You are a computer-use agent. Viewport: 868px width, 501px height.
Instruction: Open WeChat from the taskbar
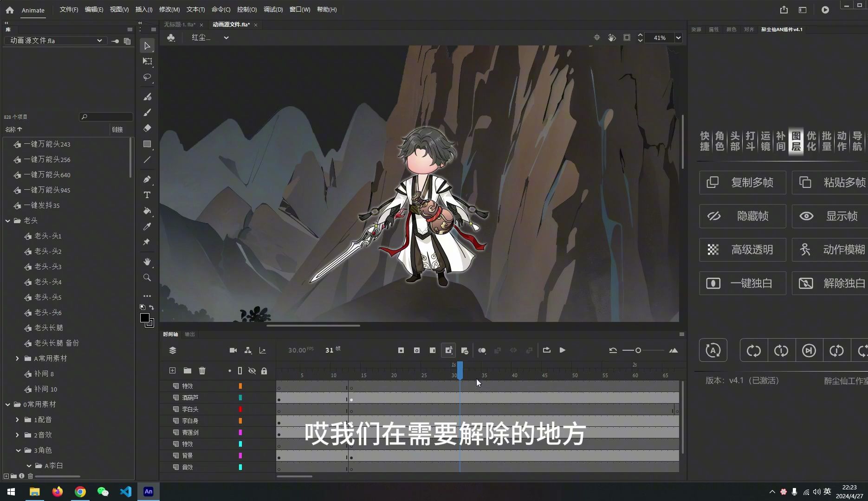[103, 492]
